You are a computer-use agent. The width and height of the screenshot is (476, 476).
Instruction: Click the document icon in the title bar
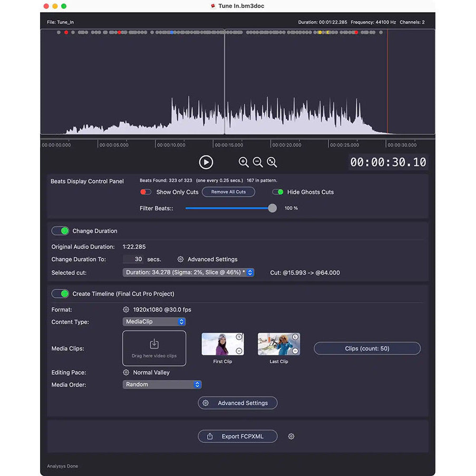pos(213,6)
